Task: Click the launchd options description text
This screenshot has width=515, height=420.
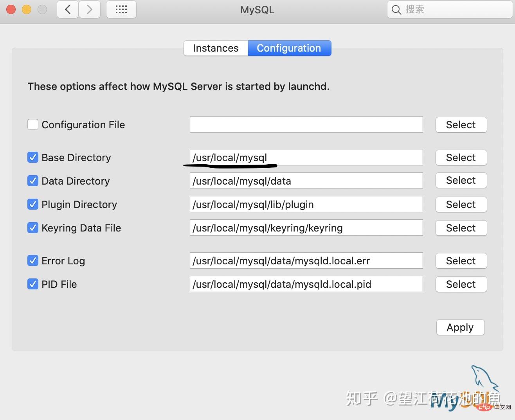Action: click(x=178, y=86)
